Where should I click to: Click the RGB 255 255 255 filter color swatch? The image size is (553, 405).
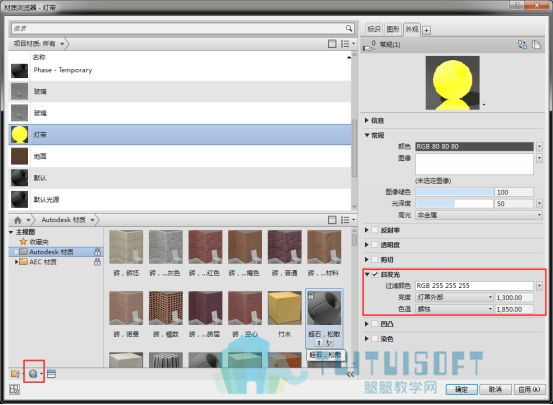click(474, 285)
